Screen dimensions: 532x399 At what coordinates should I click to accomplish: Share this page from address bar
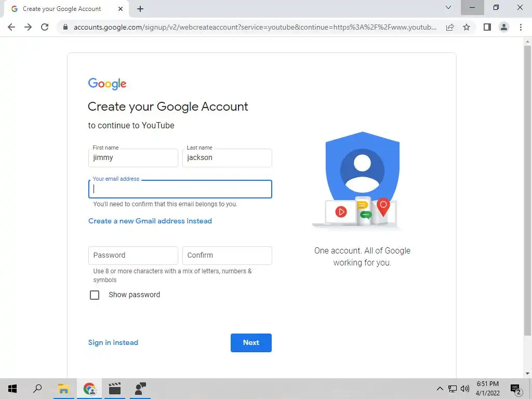[x=450, y=27]
